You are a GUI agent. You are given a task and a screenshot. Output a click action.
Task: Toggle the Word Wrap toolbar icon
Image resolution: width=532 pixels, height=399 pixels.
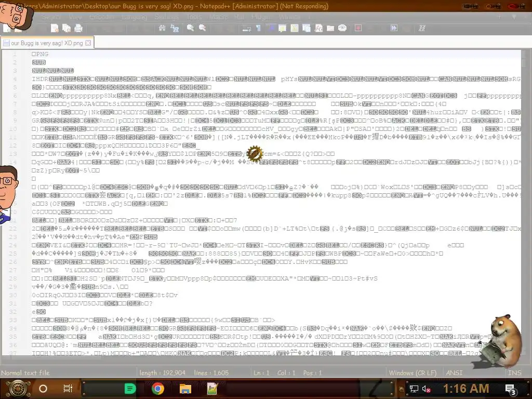(246, 28)
